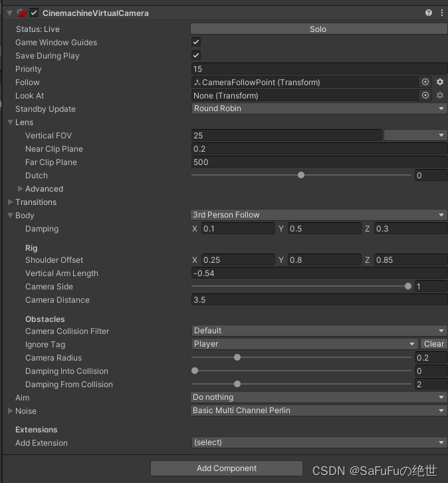The height and width of the screenshot is (483, 448).
Task: Click the Near Clip Plane field
Action: (320, 149)
